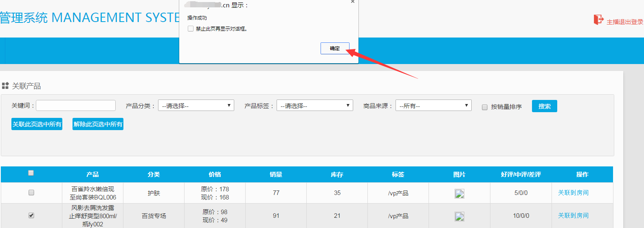Screen dimensions: 644x228
Task: Enable the 按销量排序 checkbox
Action: (x=485, y=107)
